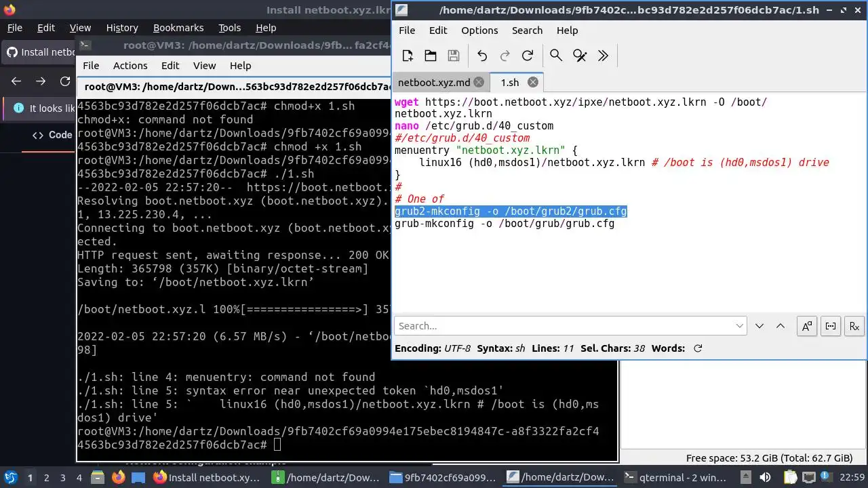This screenshot has height=488, width=868.
Task: Click the Encoding UTF-8 status entry
Action: 433,348
